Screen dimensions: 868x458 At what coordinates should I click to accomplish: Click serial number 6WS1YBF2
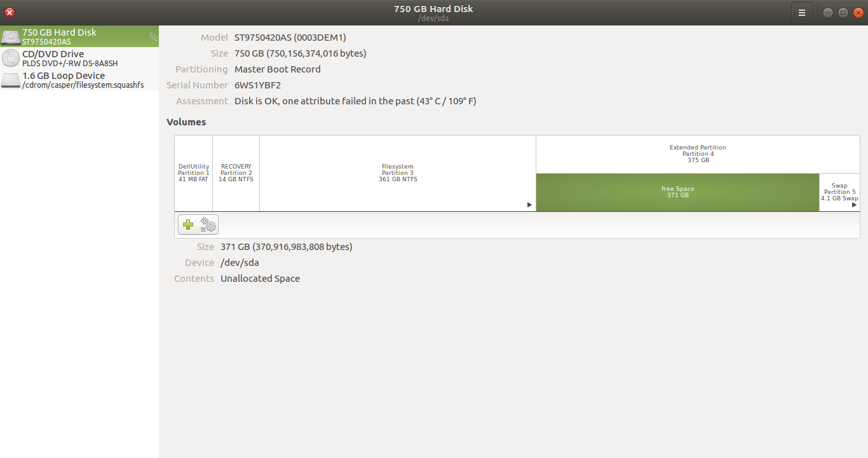click(x=257, y=85)
